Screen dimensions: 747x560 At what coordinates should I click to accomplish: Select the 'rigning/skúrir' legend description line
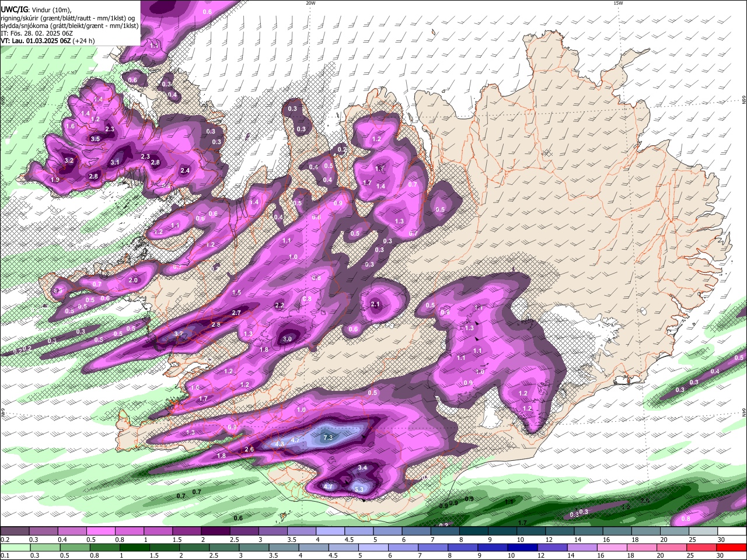(x=68, y=17)
